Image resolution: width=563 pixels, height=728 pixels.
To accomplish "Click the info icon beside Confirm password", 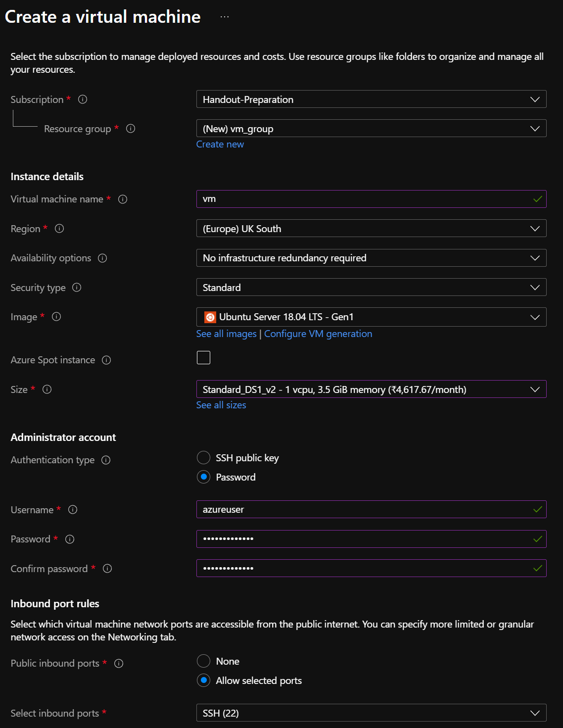I will point(107,569).
